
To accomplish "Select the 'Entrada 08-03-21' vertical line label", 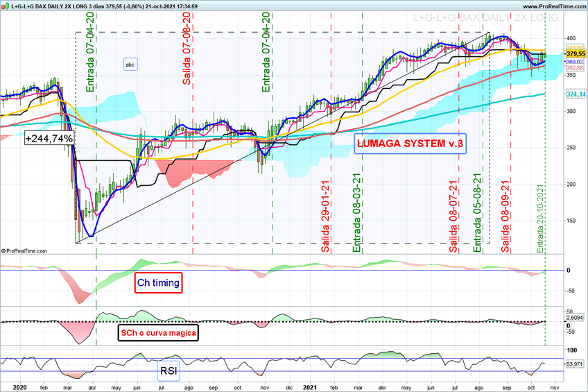I will pos(356,213).
